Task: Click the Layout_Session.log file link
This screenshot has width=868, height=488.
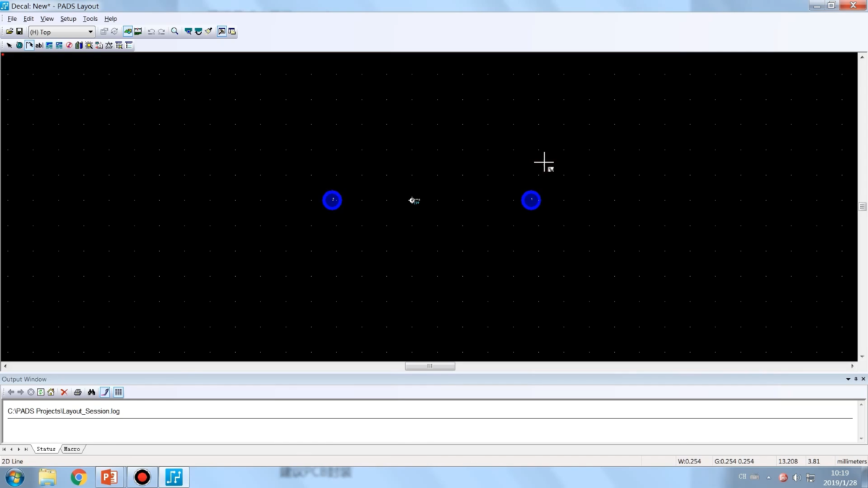Action: 64,411
